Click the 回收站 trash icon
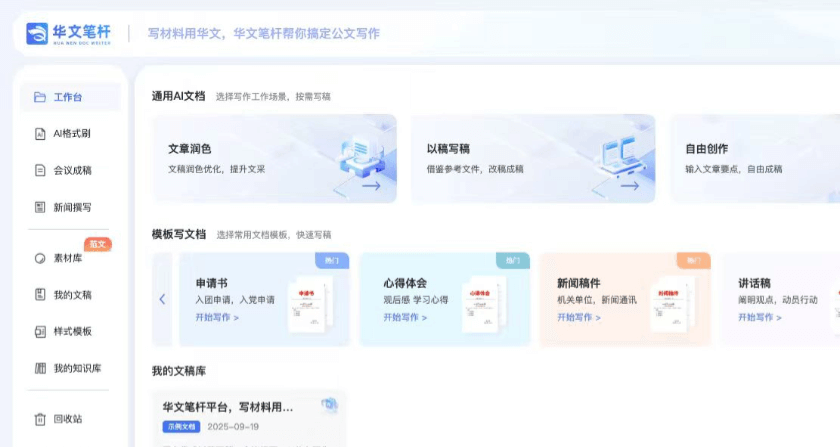The image size is (840, 447). [x=40, y=419]
